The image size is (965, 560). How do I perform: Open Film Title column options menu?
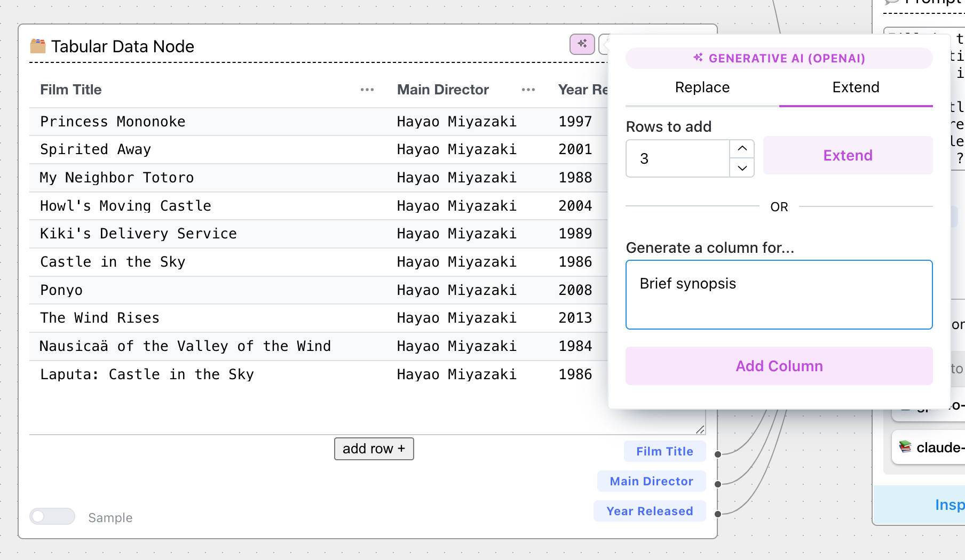click(367, 90)
